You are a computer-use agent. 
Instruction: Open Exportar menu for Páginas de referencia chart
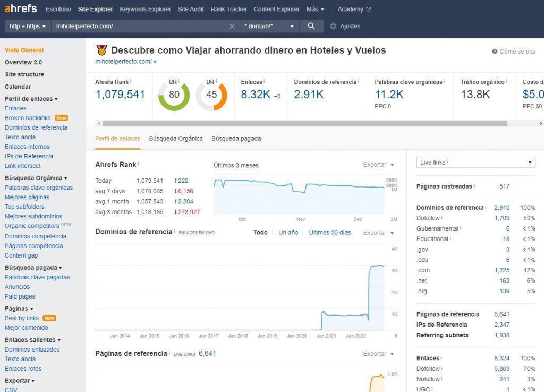(378, 354)
